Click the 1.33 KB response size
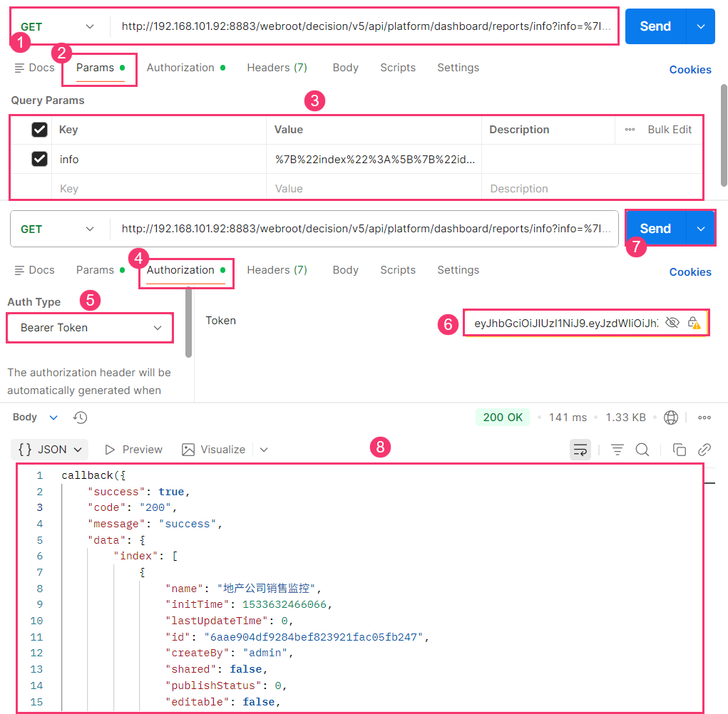 tap(625, 417)
